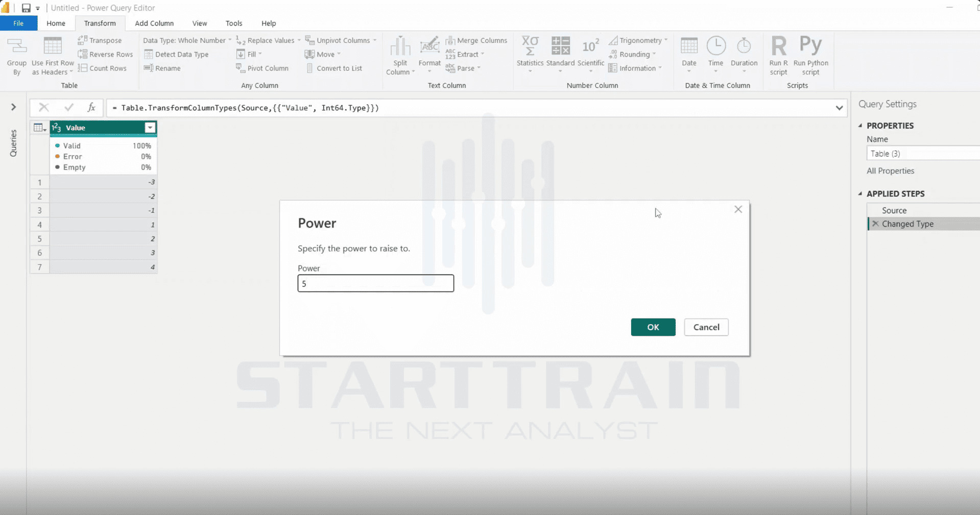Switch to the Home tab
The width and height of the screenshot is (980, 515).
coord(56,23)
